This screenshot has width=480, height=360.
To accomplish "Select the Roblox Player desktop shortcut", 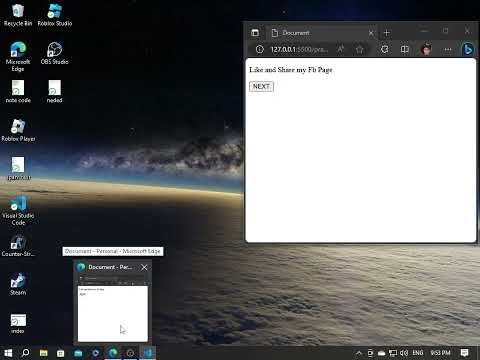I will click(18, 130).
